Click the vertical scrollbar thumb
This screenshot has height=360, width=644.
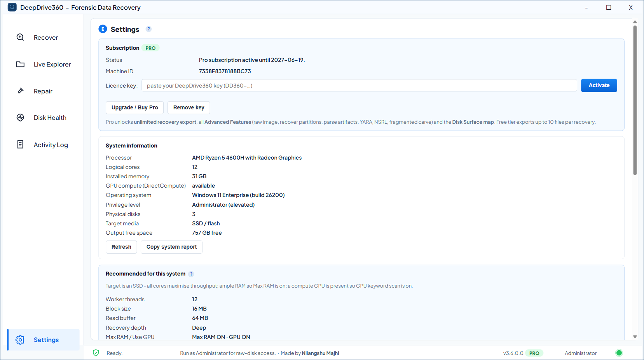tap(635, 100)
